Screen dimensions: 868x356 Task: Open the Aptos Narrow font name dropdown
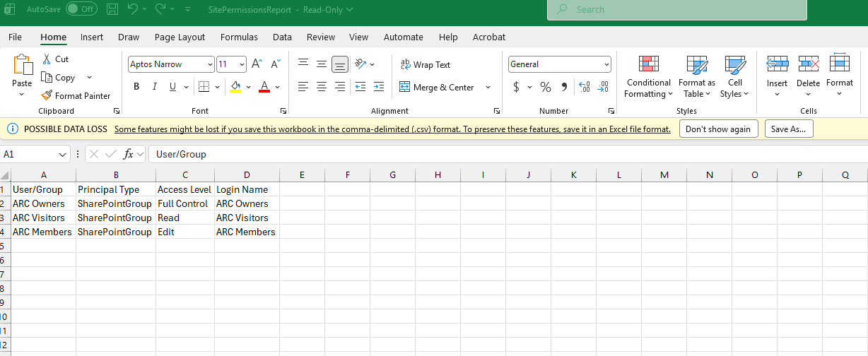click(x=210, y=64)
